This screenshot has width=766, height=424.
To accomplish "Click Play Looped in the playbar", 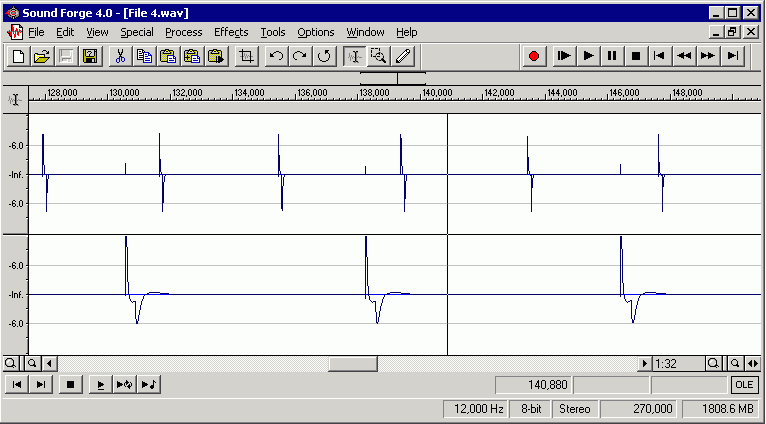I will [125, 384].
